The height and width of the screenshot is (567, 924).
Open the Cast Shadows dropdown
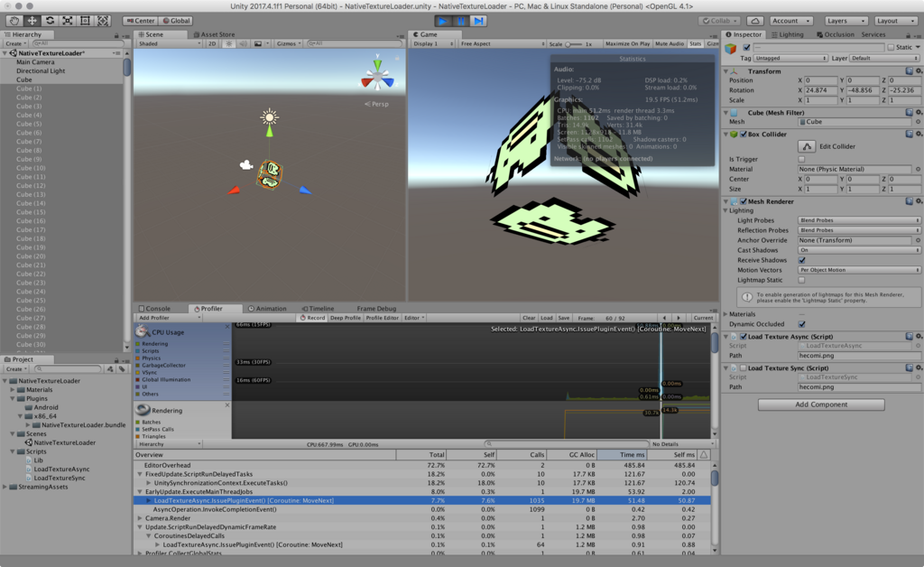point(858,250)
